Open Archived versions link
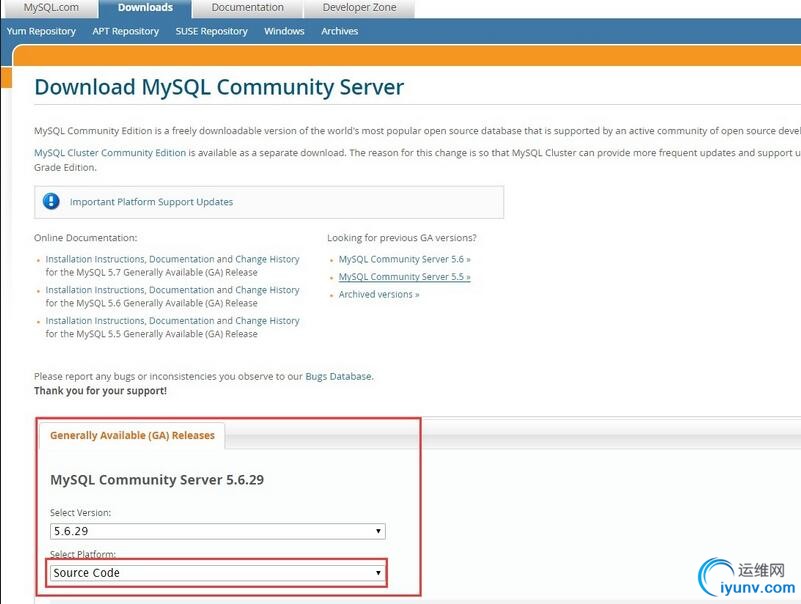 point(379,294)
